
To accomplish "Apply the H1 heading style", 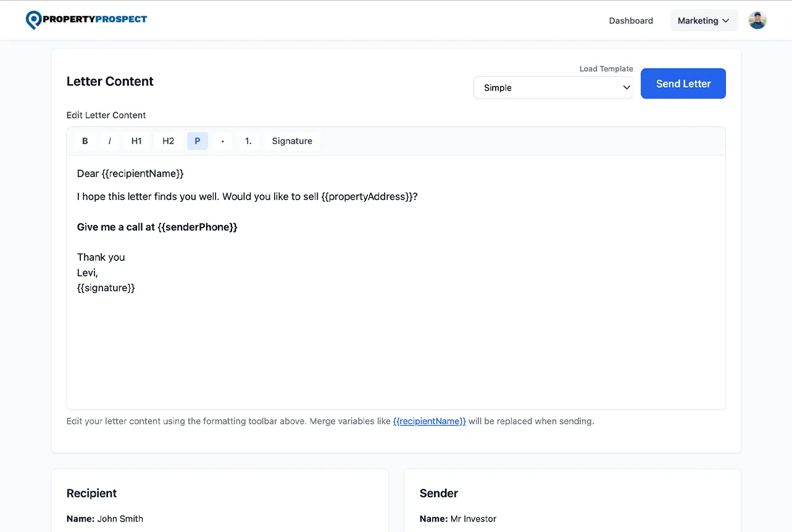I will click(136, 141).
